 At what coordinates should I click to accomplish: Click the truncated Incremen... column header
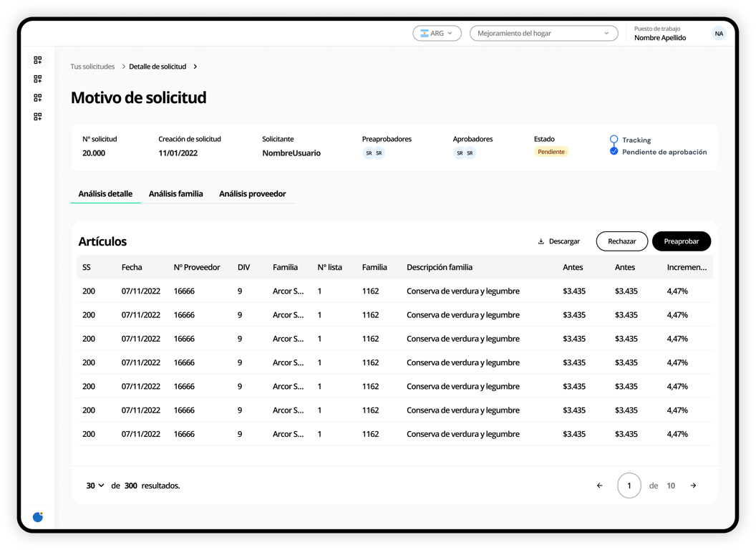pos(687,267)
